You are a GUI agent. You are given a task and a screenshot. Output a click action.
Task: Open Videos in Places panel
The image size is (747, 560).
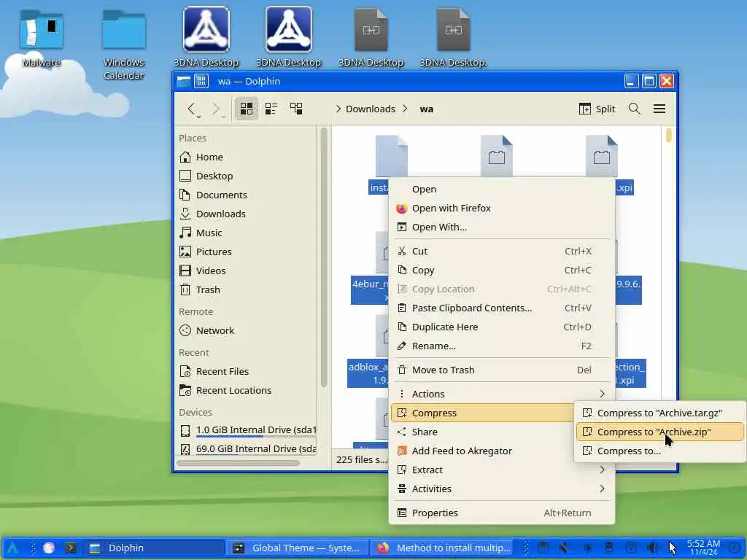coord(246,271)
